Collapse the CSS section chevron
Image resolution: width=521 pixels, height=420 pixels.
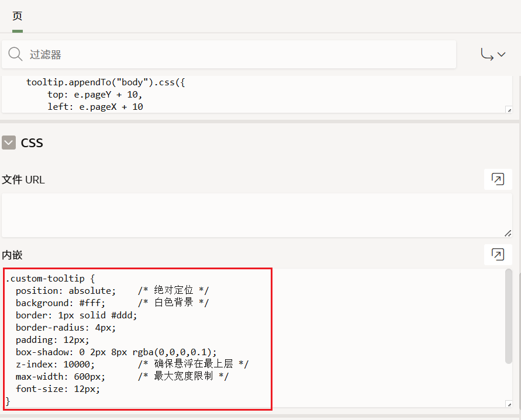9,143
